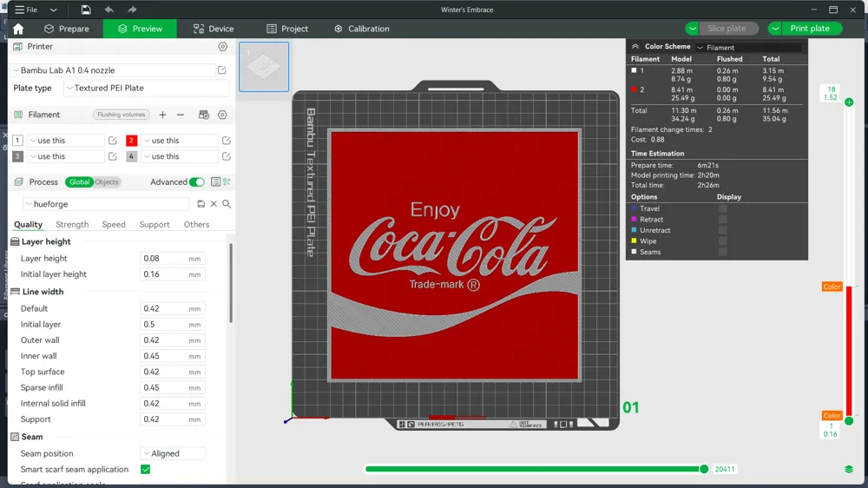The width and height of the screenshot is (868, 488).
Task: Switch to the Device tab
Action: point(214,29)
